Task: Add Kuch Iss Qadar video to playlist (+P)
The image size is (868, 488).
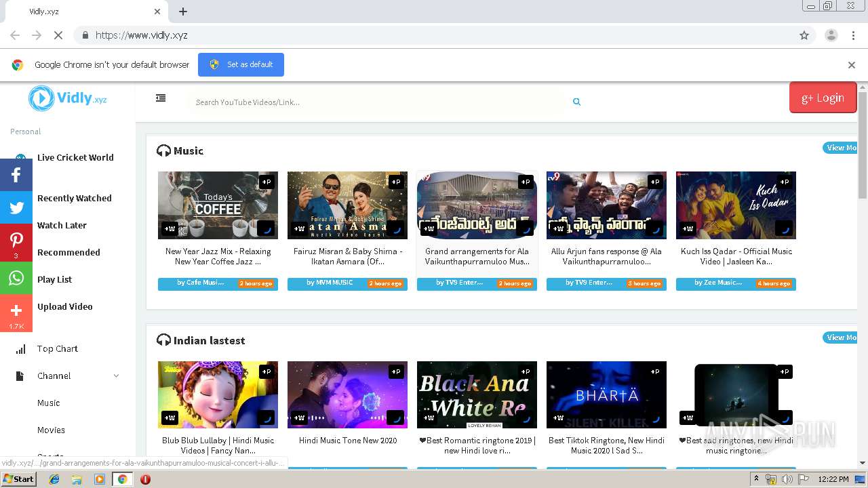Action: pos(785,182)
